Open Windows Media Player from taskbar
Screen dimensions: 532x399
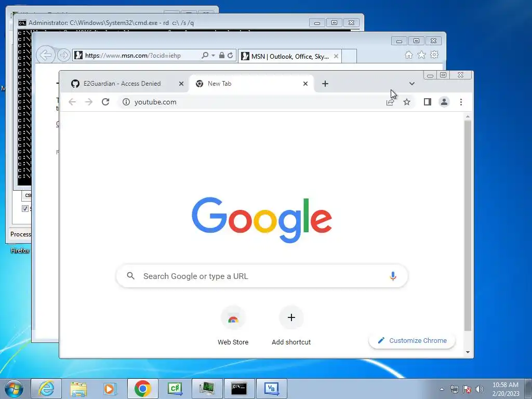pyautogui.click(x=110, y=389)
